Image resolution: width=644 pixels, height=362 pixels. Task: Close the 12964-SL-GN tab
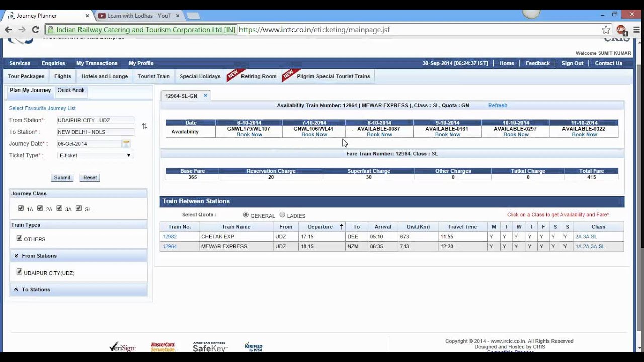coord(205,95)
